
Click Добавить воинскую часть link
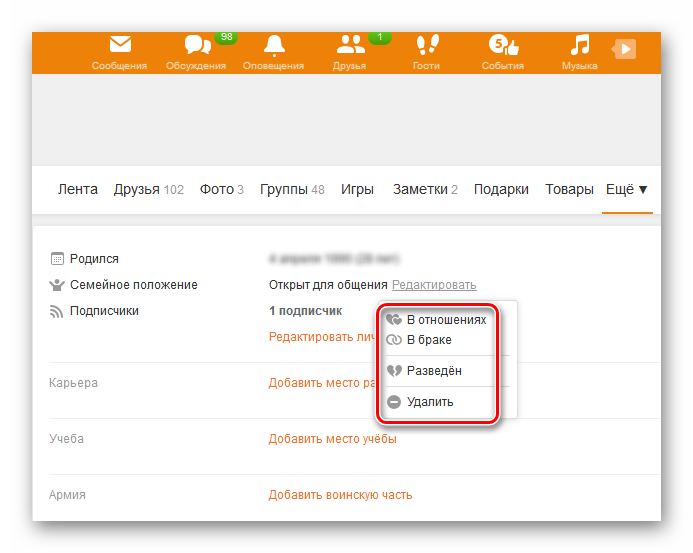(340, 495)
